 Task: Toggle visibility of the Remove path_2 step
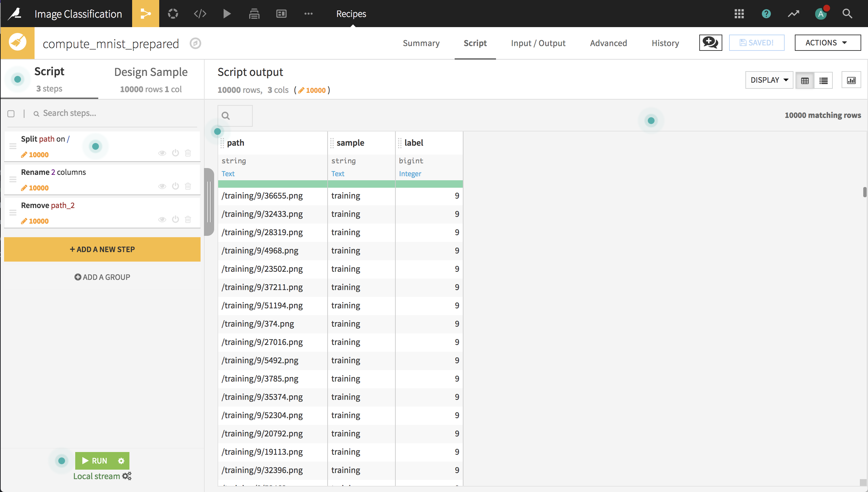pyautogui.click(x=163, y=219)
